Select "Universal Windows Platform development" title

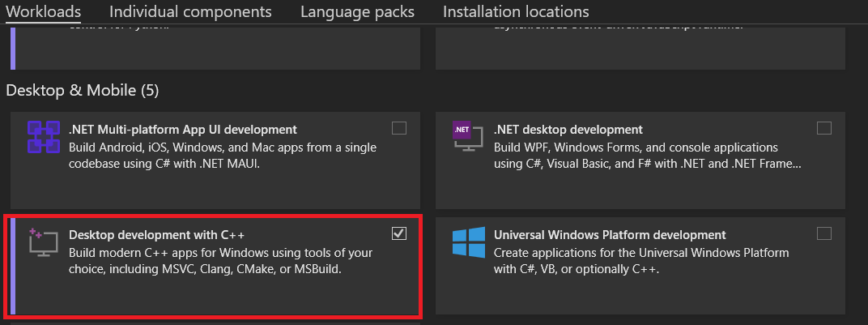[610, 235]
